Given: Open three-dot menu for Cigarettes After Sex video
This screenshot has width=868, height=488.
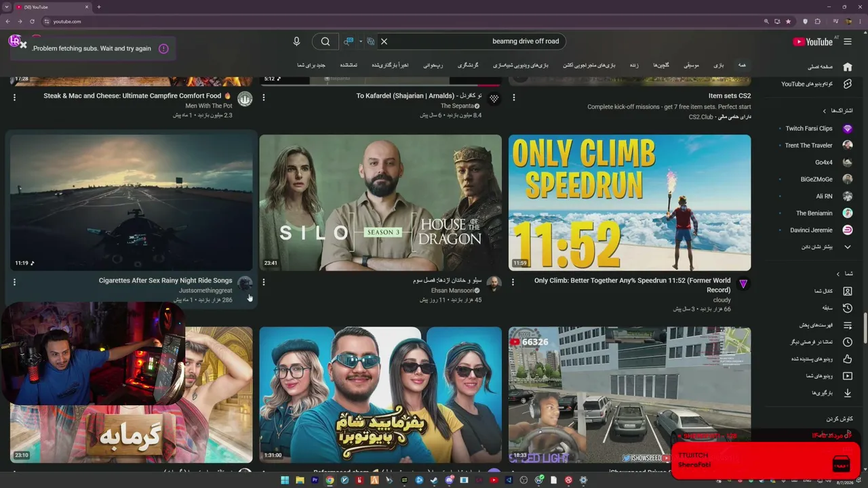Looking at the screenshot, I should (x=14, y=282).
